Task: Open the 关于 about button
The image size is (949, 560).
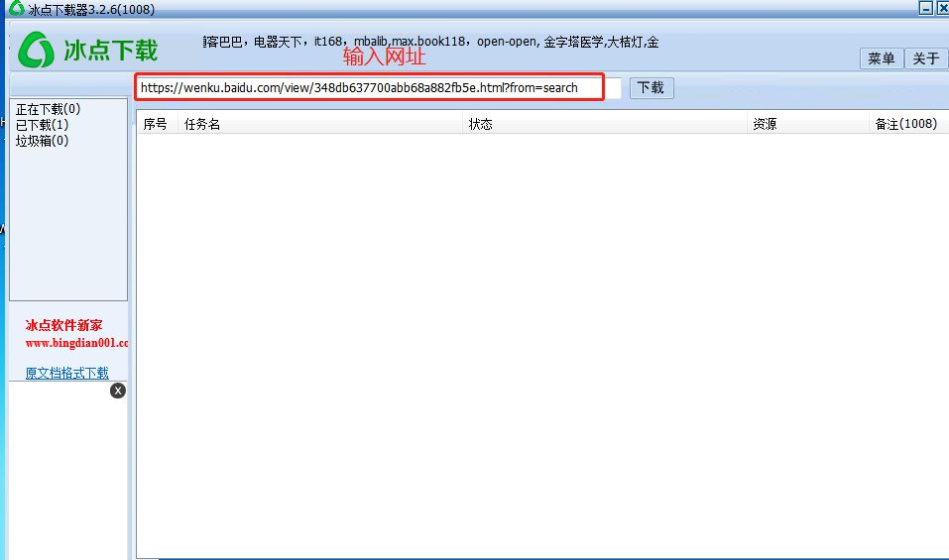Action: pos(926,58)
